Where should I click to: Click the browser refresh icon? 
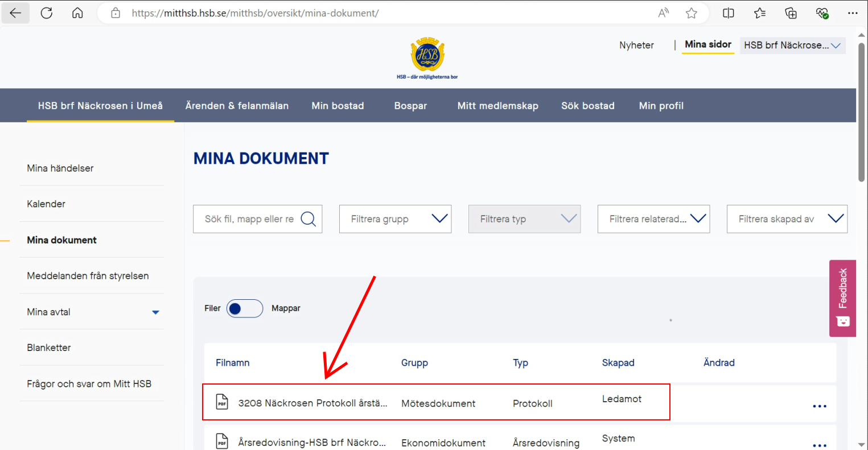pos(47,13)
